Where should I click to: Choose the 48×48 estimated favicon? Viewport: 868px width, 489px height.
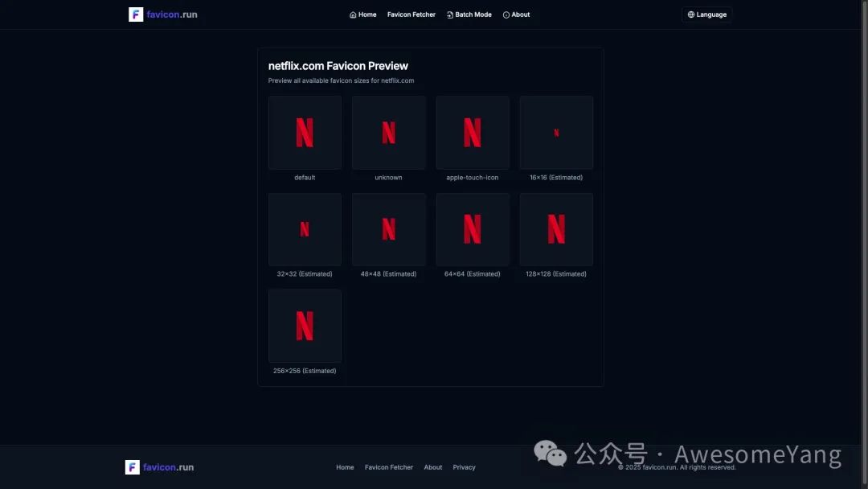pyautogui.click(x=389, y=229)
